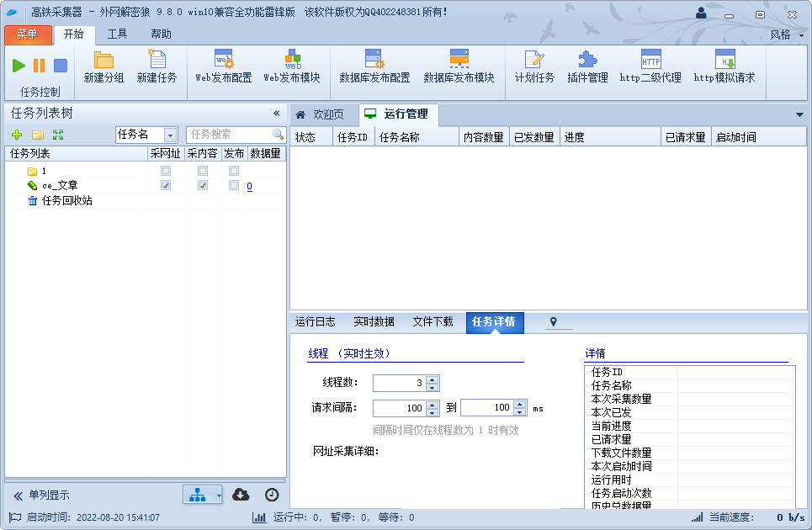This screenshot has height=530, width=812.
Task: Click 任务名称 column header
Action: click(417, 137)
